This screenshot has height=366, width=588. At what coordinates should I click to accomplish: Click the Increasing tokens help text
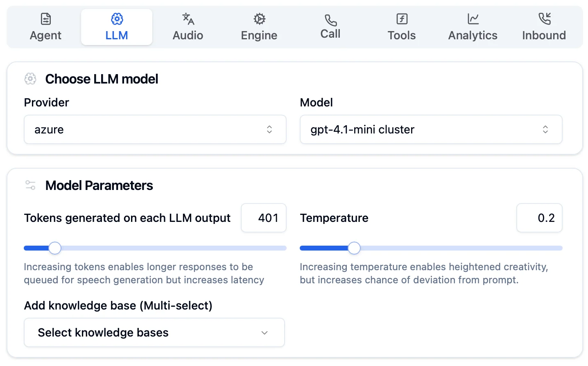click(144, 273)
